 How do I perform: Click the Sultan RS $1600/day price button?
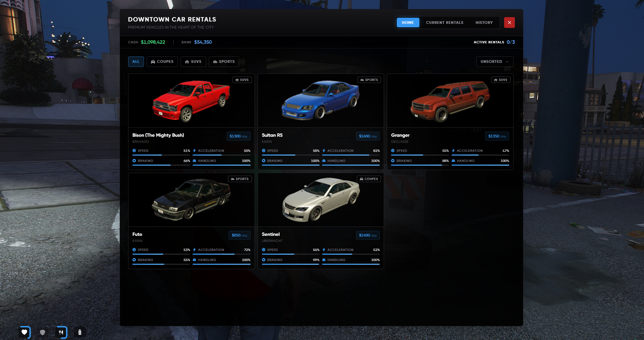coord(368,136)
